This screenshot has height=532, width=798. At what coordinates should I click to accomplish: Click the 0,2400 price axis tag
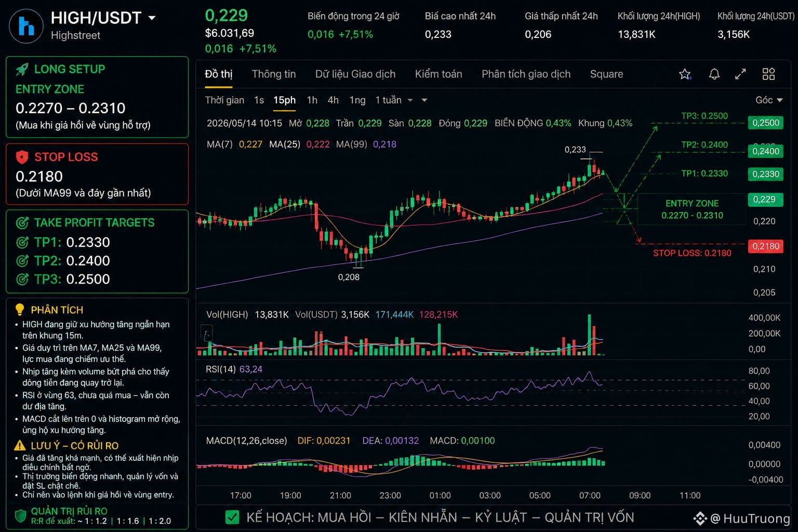(766, 151)
